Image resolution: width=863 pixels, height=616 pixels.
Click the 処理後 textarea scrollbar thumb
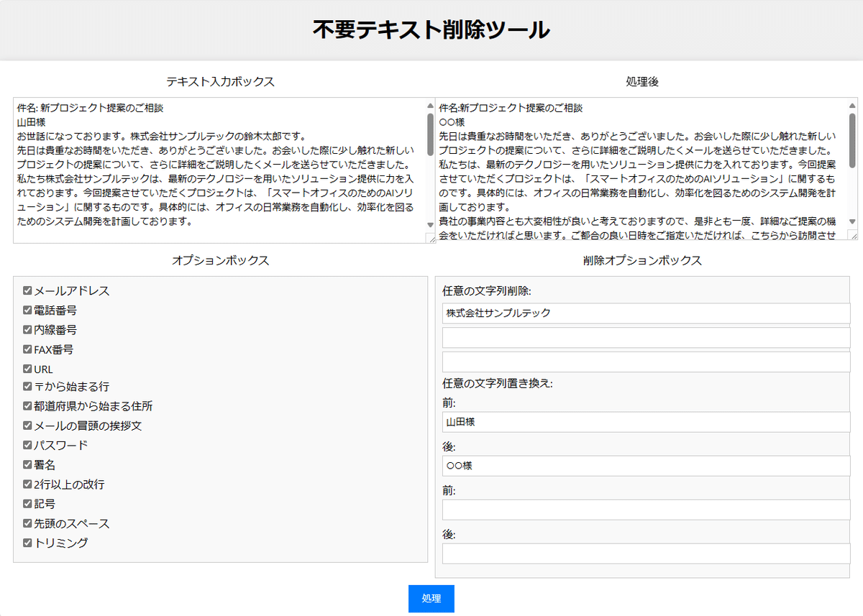pos(852,140)
